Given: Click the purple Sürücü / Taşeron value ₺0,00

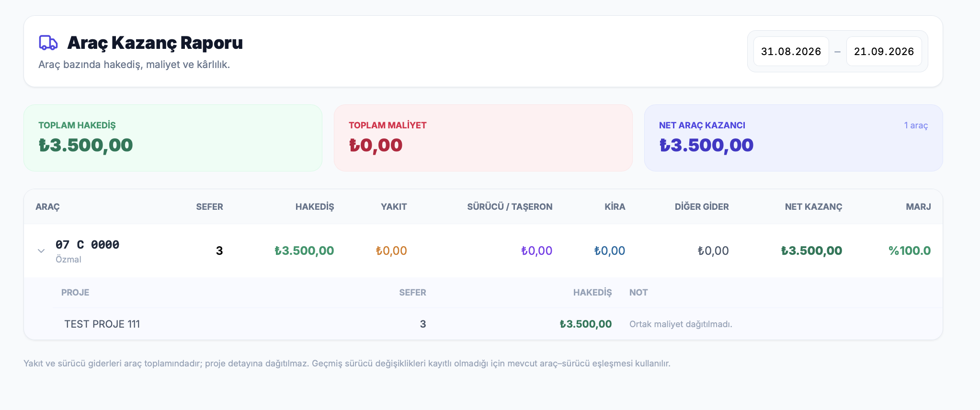Looking at the screenshot, I should click(x=536, y=251).
